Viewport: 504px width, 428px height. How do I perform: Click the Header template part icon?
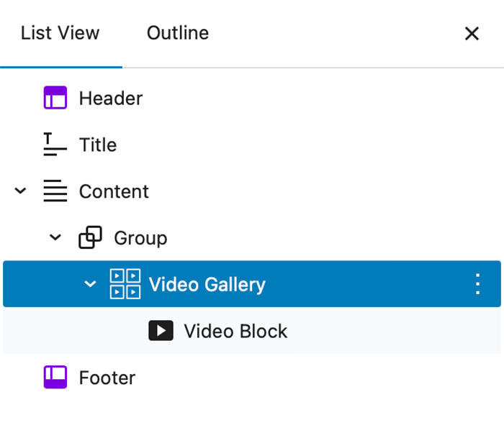[x=55, y=98]
